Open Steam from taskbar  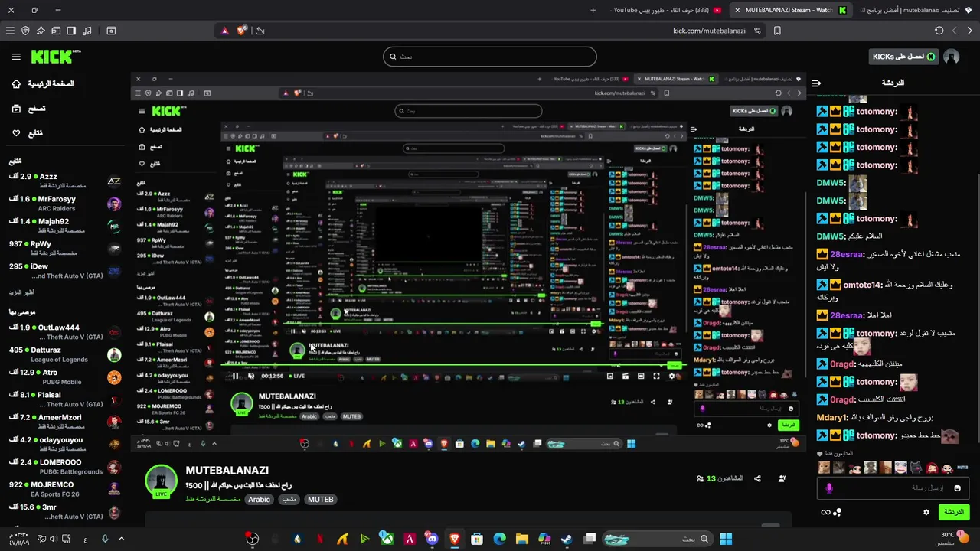[566, 539]
